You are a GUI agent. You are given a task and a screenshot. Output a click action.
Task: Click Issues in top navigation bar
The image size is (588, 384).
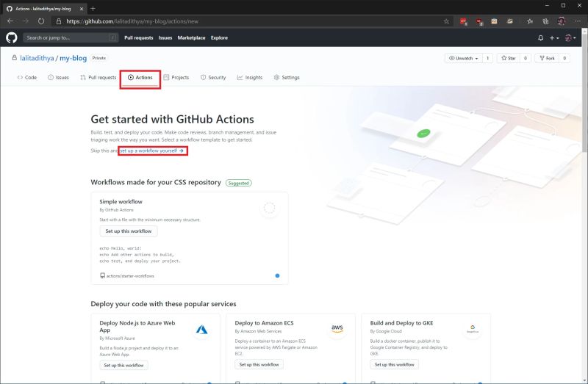tap(165, 38)
